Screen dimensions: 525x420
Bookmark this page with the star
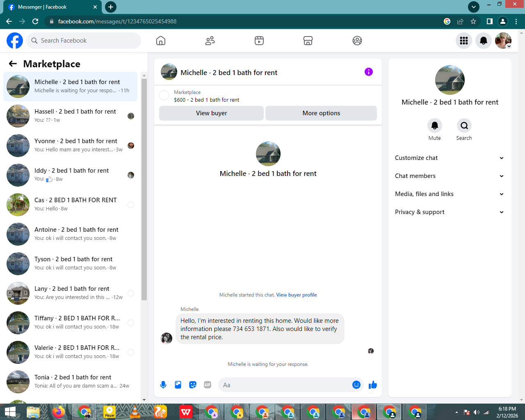coord(473,21)
